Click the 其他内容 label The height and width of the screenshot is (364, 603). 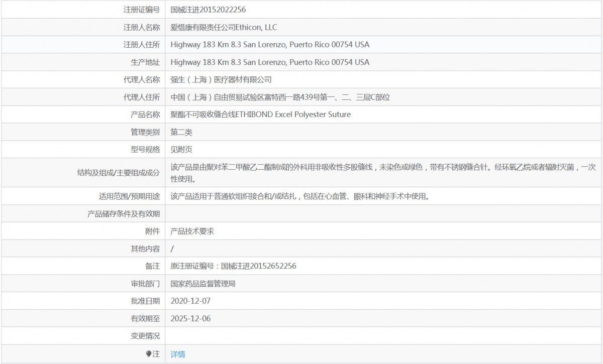[x=145, y=249]
